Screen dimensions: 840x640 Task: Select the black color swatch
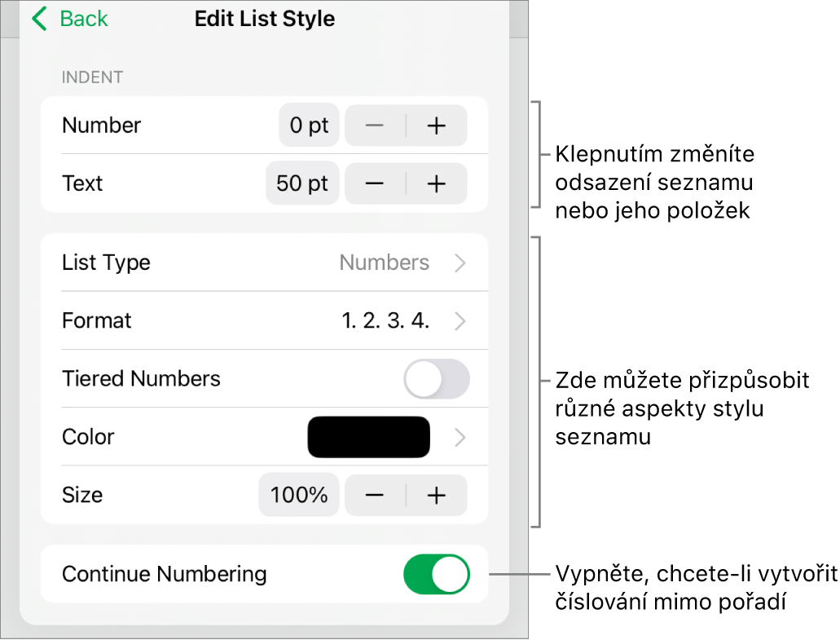tap(368, 437)
